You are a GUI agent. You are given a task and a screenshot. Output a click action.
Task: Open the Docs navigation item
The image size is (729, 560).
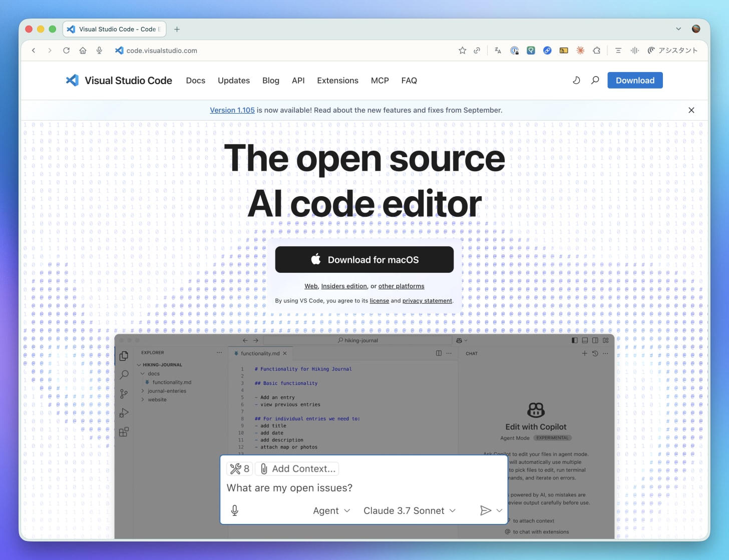tap(195, 81)
